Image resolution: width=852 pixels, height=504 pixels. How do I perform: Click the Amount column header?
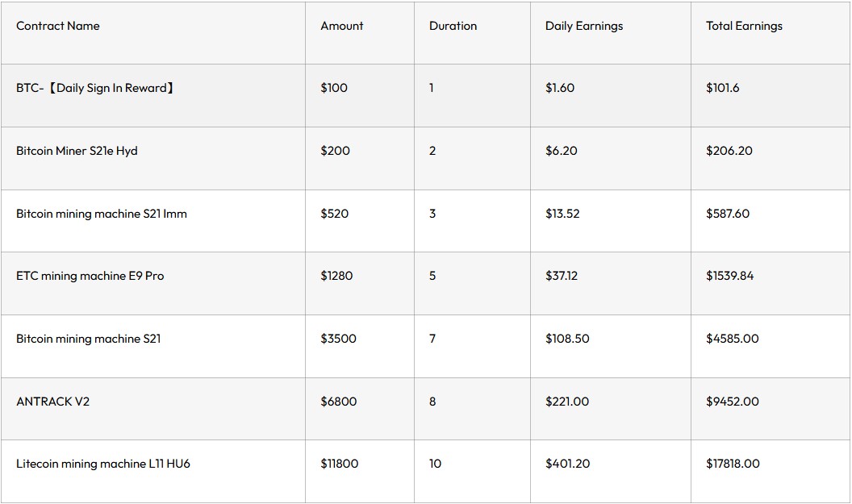(342, 26)
